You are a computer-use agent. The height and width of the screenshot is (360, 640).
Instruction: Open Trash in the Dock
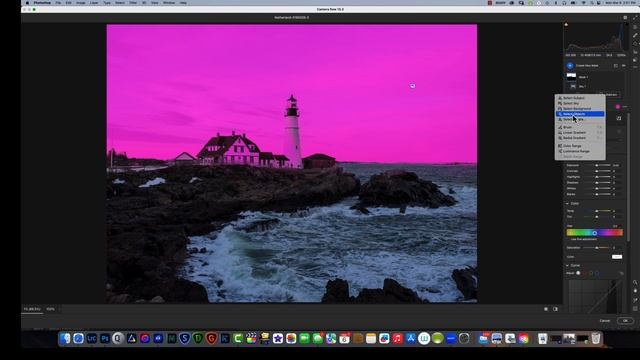coord(596,338)
